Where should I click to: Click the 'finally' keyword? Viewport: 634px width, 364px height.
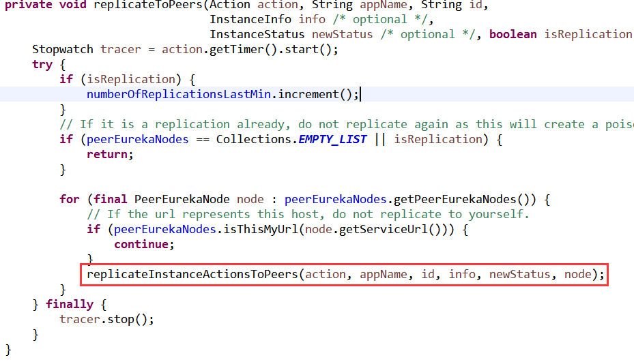tap(70, 304)
